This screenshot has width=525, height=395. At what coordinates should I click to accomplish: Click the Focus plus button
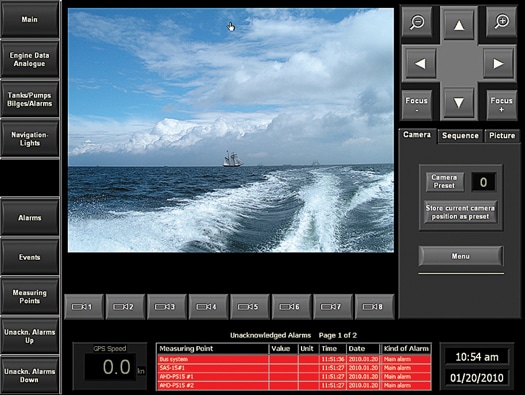click(x=501, y=104)
